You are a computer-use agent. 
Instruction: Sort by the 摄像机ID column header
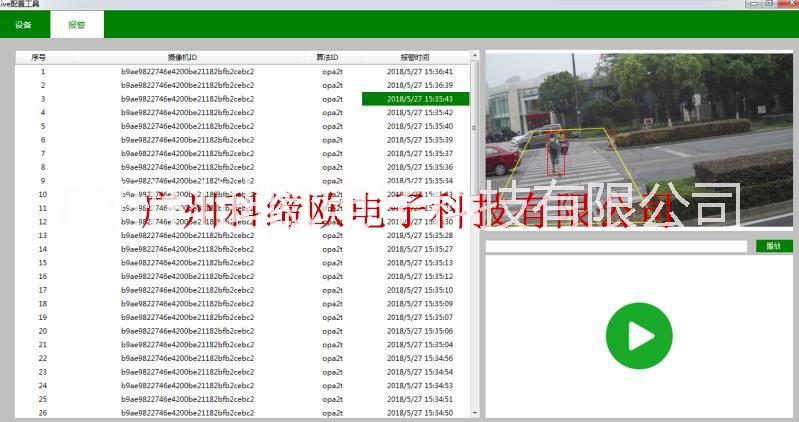coord(182,57)
